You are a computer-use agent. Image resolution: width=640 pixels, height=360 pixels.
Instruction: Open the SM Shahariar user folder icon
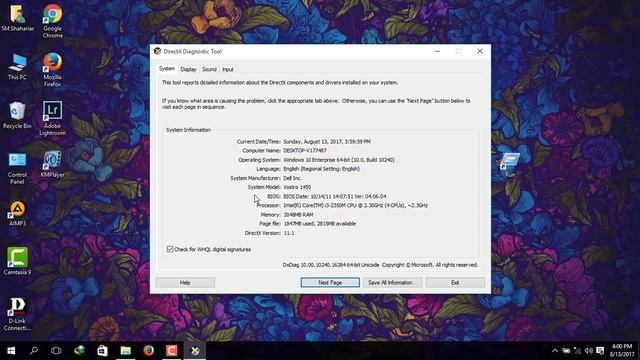click(18, 18)
